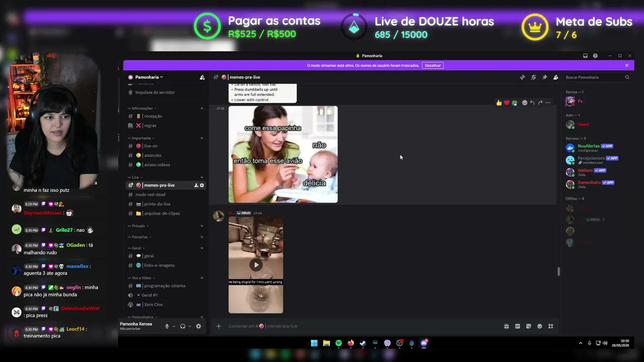
Task: Focus the Conversar em memes-pra-live message box
Action: point(362,326)
